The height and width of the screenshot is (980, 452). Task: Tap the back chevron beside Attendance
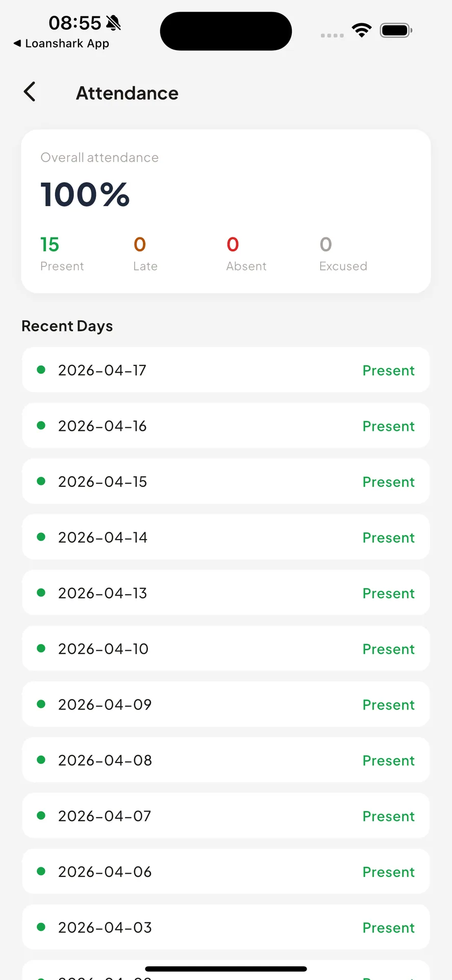tap(30, 92)
